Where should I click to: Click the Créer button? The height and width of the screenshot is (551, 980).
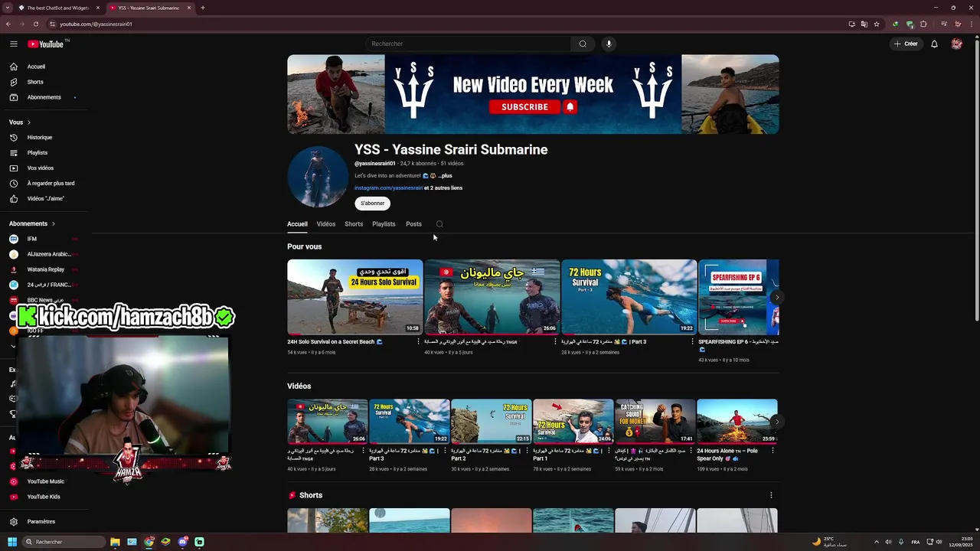click(x=906, y=44)
